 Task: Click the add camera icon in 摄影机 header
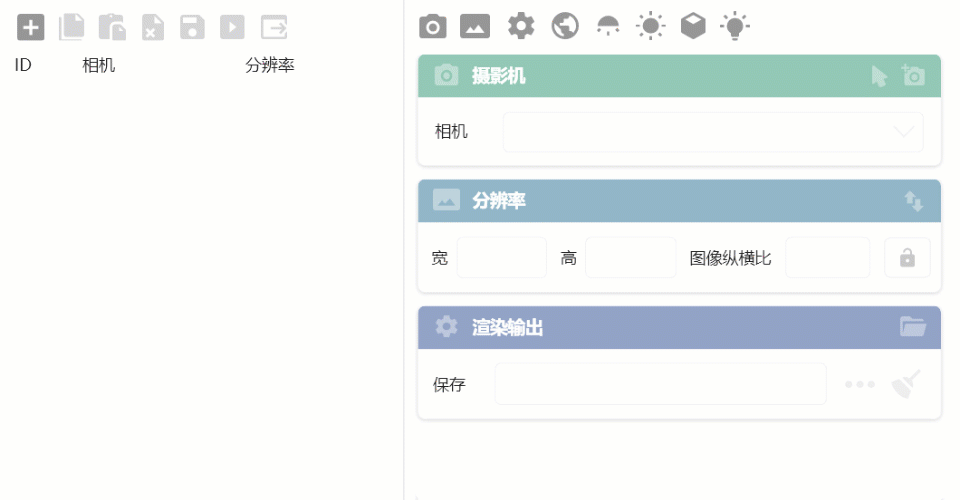point(913,75)
